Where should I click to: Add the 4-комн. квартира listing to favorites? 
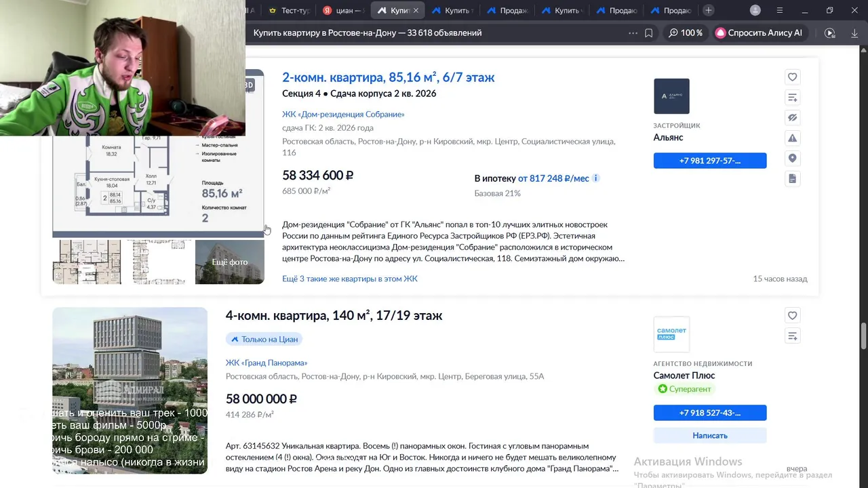click(792, 315)
